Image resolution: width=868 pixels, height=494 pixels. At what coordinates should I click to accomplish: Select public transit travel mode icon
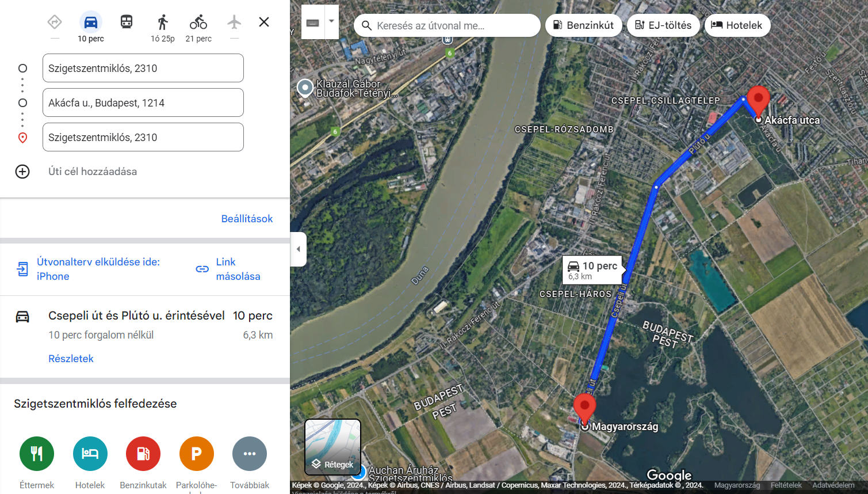127,22
